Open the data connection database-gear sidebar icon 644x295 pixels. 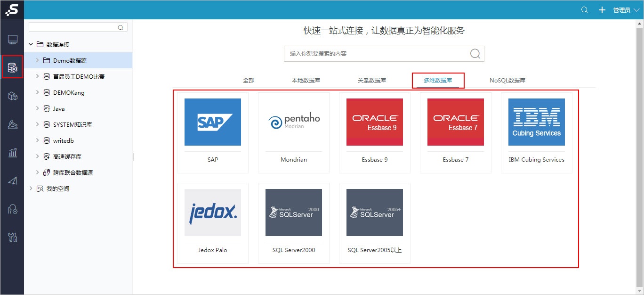coord(13,68)
